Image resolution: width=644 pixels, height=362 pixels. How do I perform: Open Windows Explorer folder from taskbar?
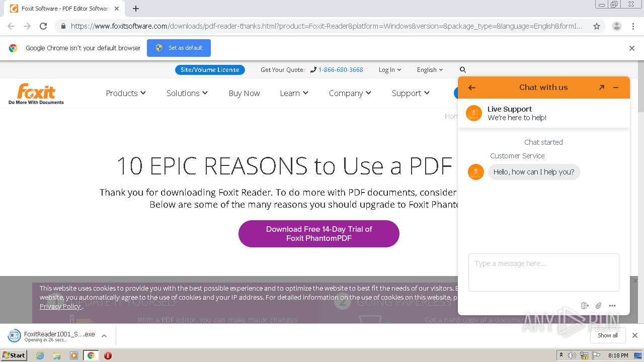coord(57,355)
